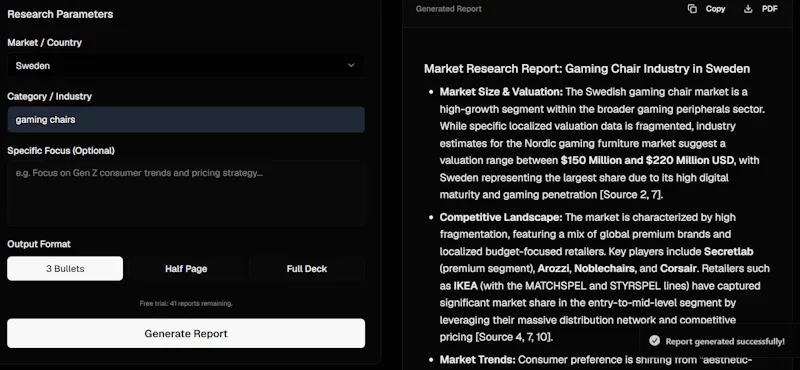This screenshot has width=800, height=370.
Task: Click the 'Output Format' label
Action: [39, 244]
